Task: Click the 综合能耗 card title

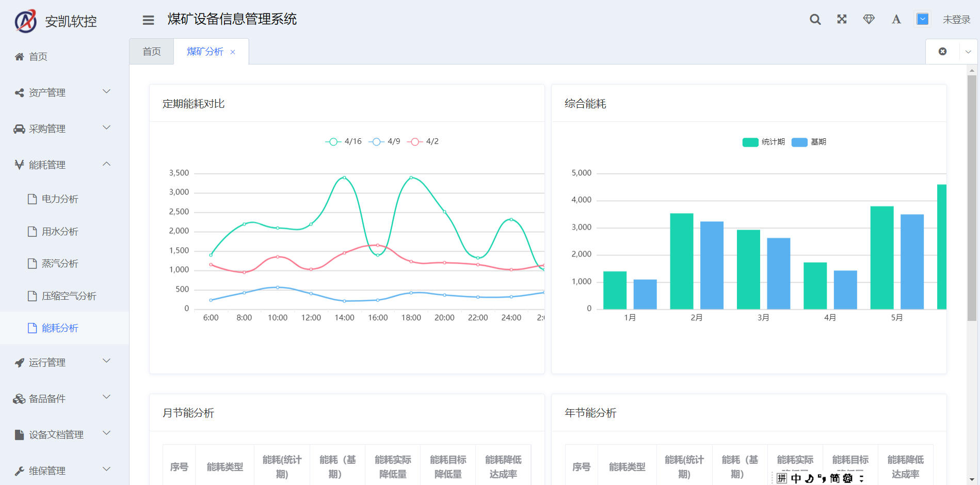Action: (585, 104)
